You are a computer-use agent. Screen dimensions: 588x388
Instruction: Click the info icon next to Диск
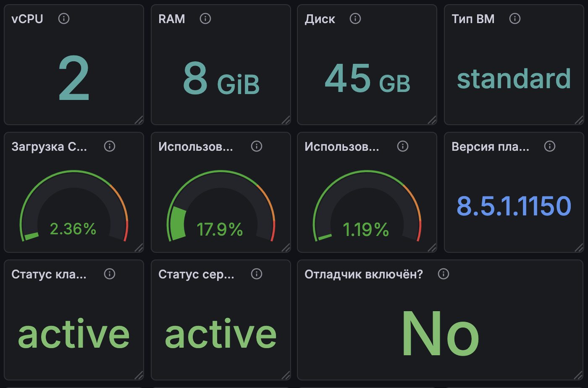point(355,18)
